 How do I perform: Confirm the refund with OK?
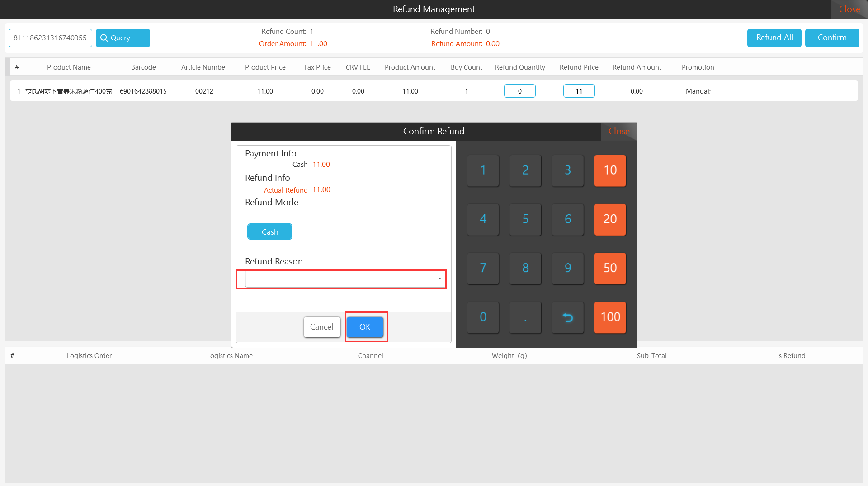pos(365,327)
